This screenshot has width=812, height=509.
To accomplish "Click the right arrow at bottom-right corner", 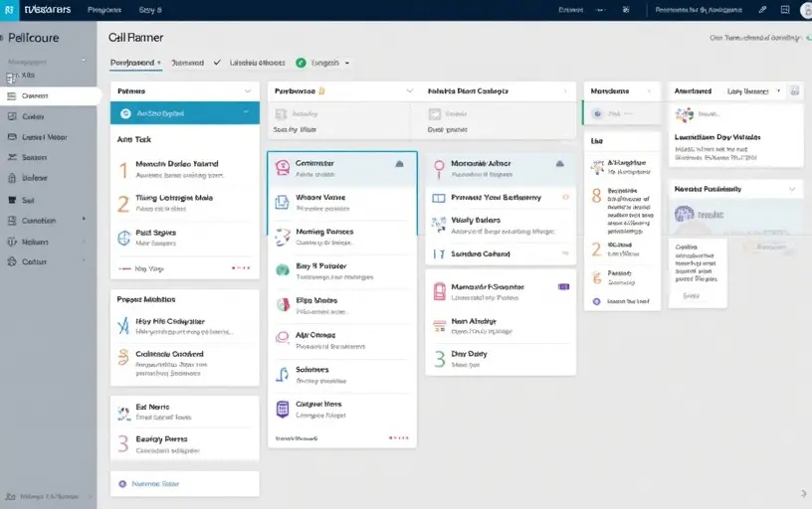I will click(803, 493).
